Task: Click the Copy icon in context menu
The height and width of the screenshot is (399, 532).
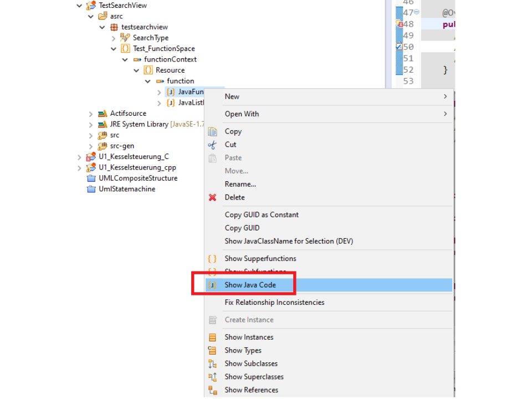Action: (212, 131)
